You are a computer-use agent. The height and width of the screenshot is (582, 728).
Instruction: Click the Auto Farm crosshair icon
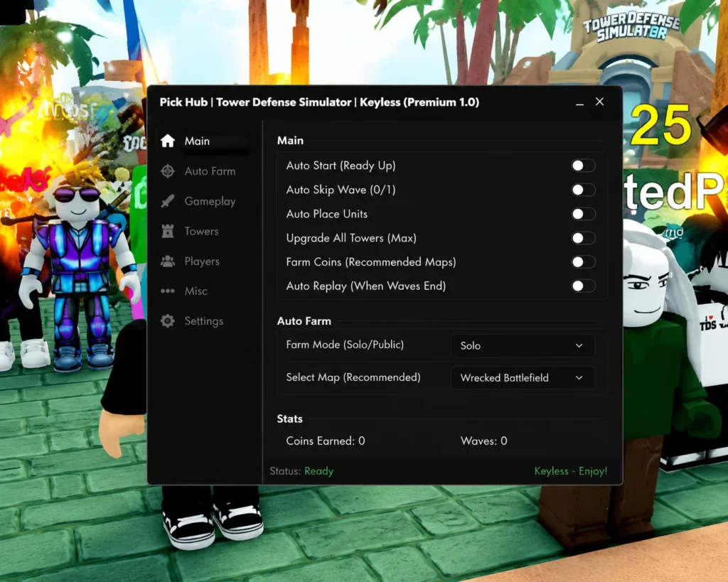(168, 171)
